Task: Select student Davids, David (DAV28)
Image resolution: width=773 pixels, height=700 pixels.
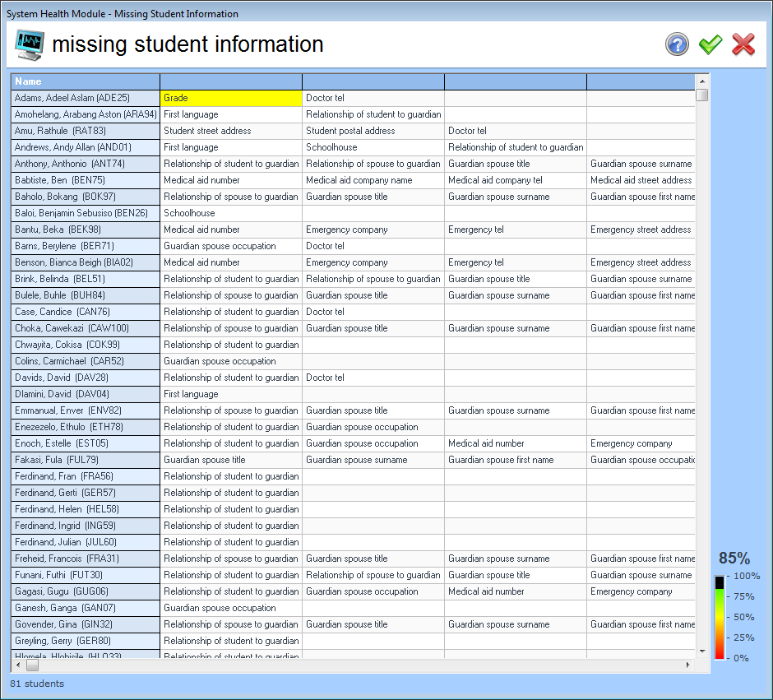Action: tap(86, 378)
